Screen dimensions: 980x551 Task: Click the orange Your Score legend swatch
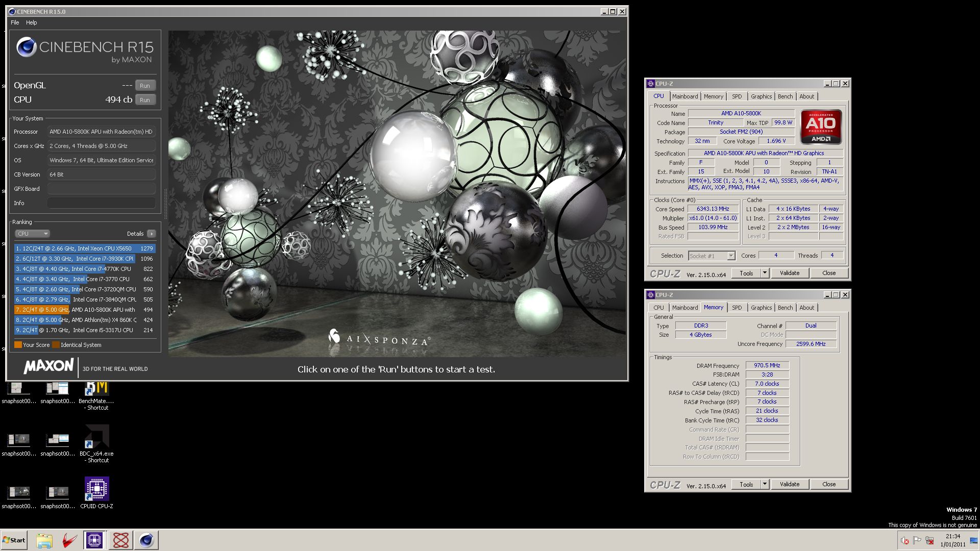point(18,345)
